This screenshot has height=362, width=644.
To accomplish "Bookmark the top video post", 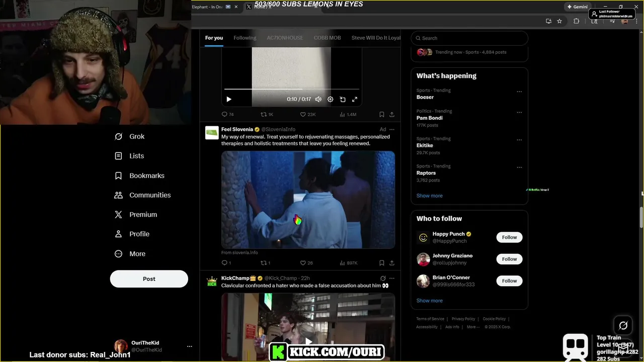I will [382, 114].
